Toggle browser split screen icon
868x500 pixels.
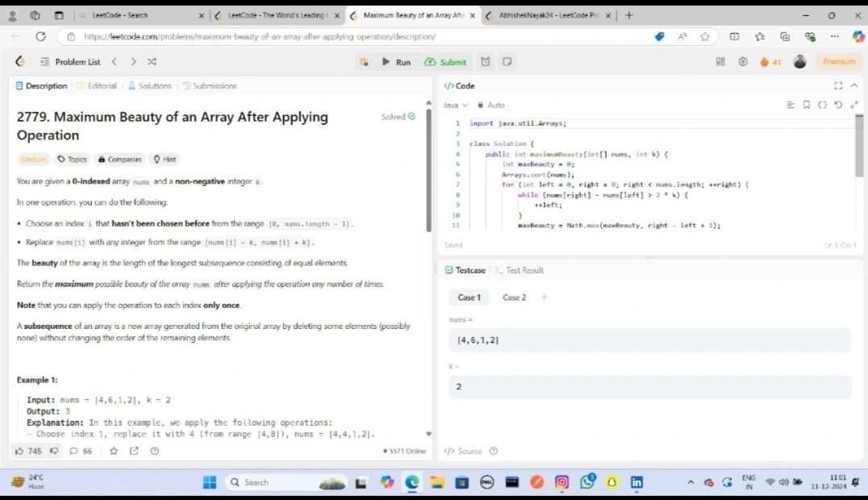(x=734, y=36)
